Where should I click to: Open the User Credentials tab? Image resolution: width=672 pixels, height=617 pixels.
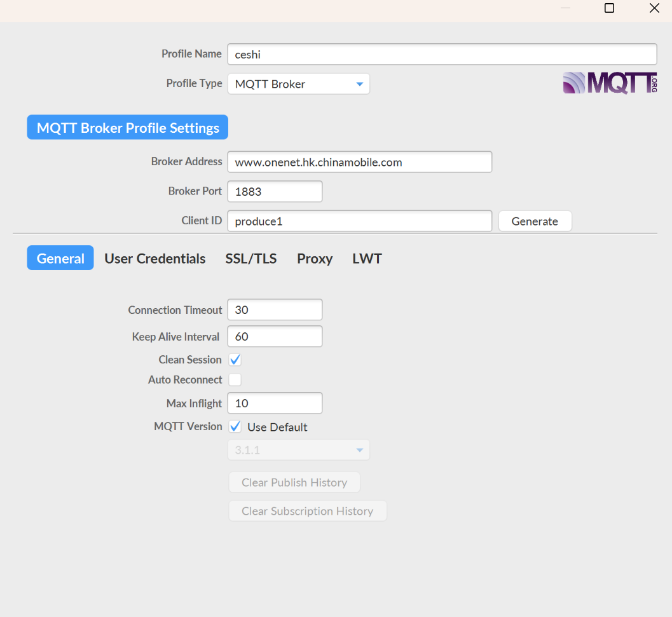click(x=154, y=259)
